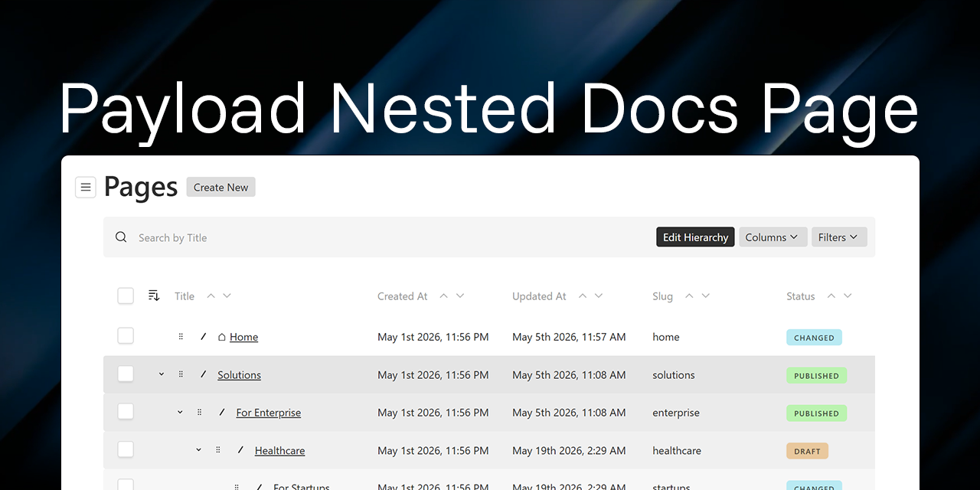Open the Healthcare page link
The width and height of the screenshot is (980, 490).
tap(279, 451)
